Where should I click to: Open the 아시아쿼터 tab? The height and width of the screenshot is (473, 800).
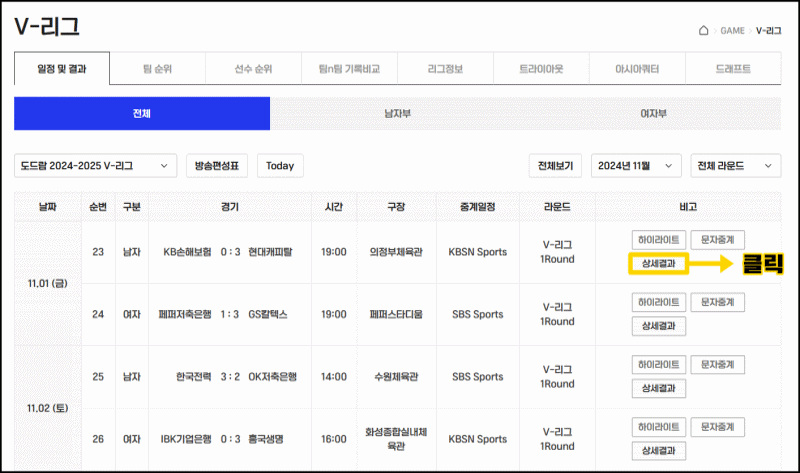tap(637, 70)
